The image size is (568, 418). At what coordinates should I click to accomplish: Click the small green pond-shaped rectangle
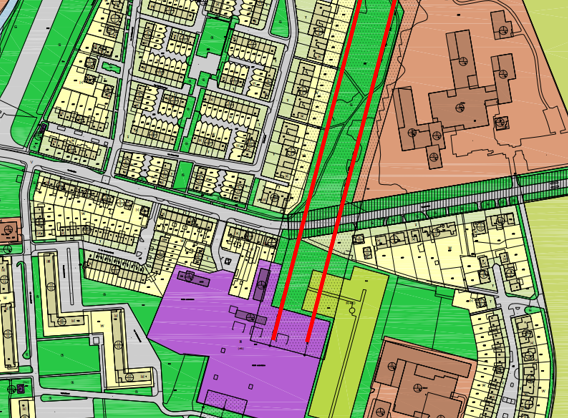click(x=110, y=67)
